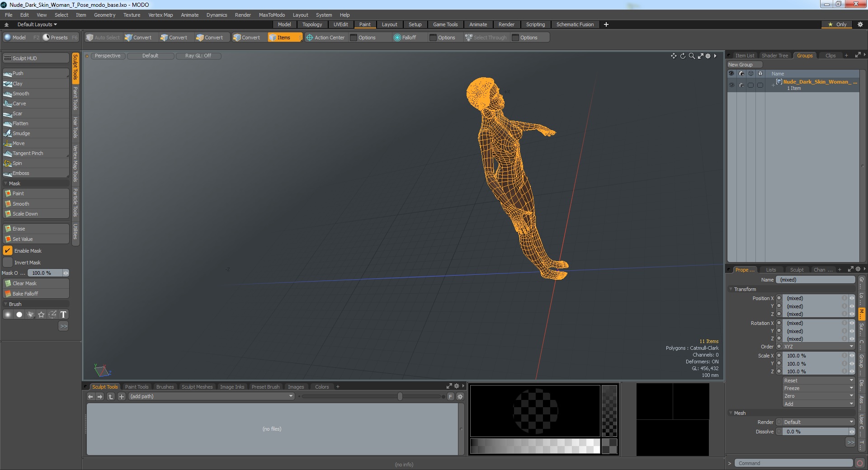Adjust the Dissolve 0.0 % slider

pos(819,432)
